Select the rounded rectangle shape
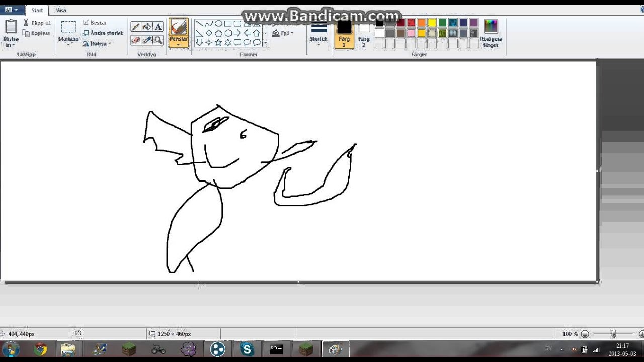Screen dimensions: 644x362 [x=237, y=24]
